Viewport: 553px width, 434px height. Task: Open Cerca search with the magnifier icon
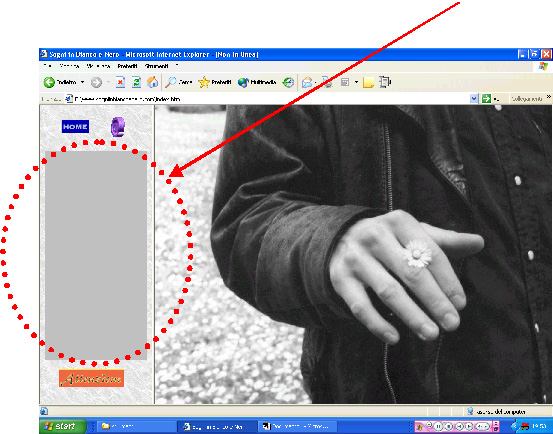[178, 82]
